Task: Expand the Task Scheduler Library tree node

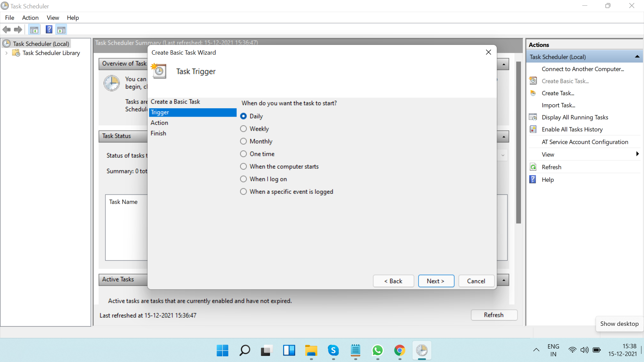Action: (6, 53)
